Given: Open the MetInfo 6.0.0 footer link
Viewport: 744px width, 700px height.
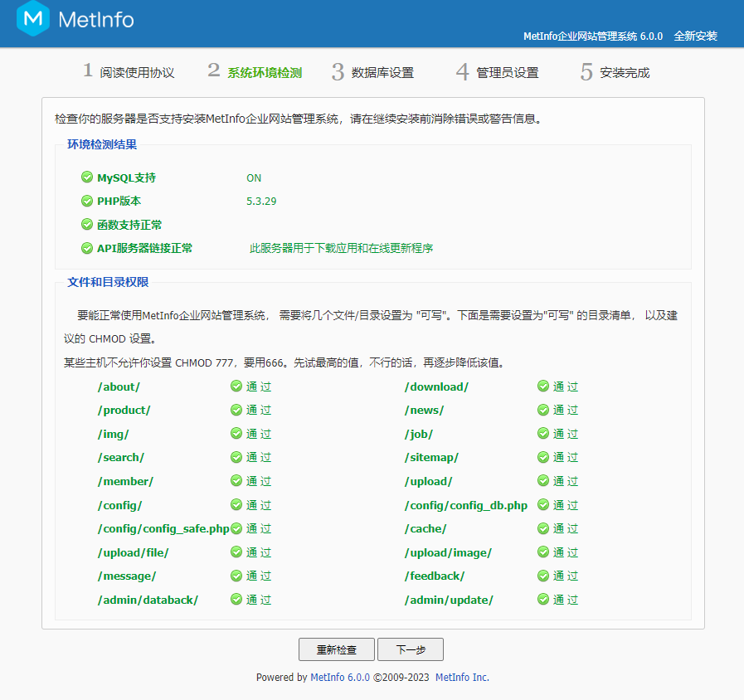Looking at the screenshot, I should [x=340, y=678].
